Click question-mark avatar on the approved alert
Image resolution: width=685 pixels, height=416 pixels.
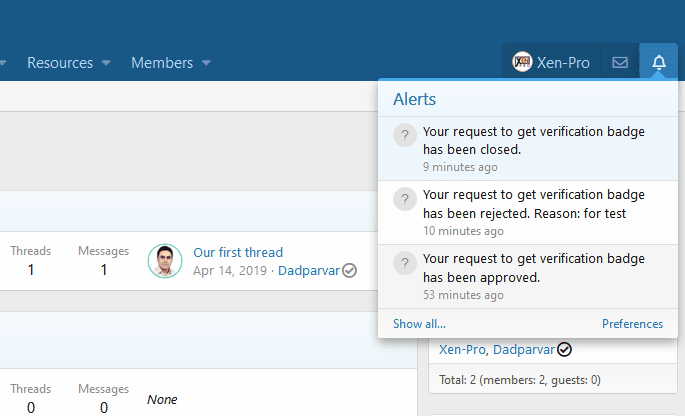[404, 261]
